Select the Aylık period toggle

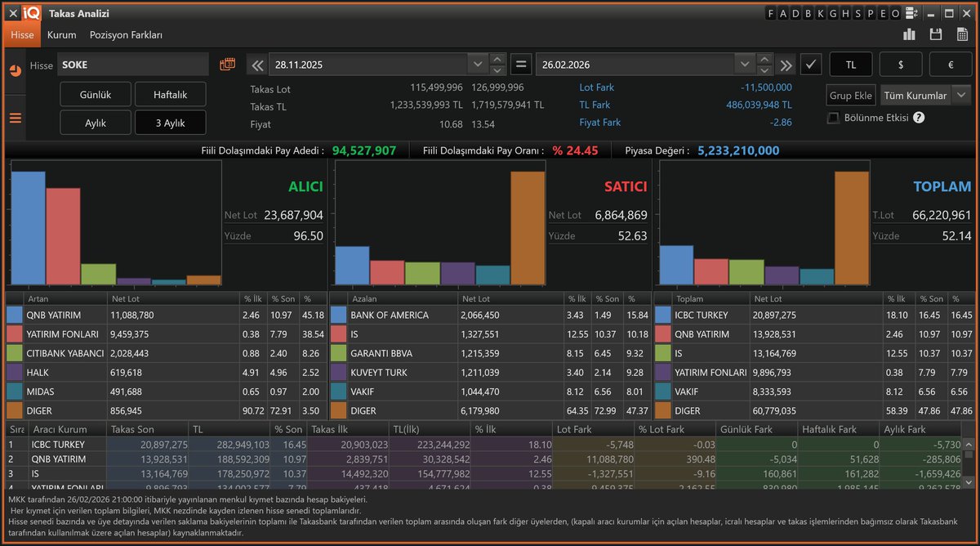click(x=95, y=123)
